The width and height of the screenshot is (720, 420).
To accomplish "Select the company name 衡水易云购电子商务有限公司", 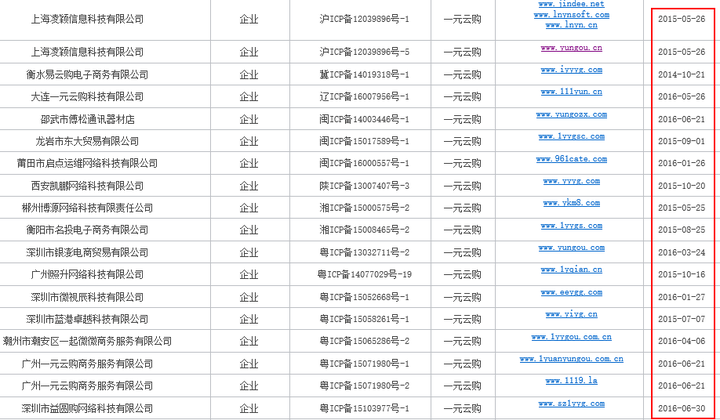I will 87,74.
